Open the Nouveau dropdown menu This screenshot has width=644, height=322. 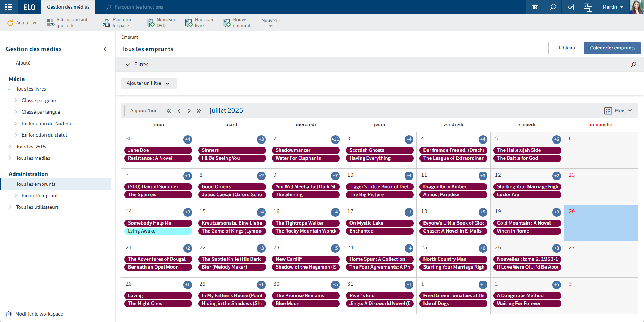[271, 23]
